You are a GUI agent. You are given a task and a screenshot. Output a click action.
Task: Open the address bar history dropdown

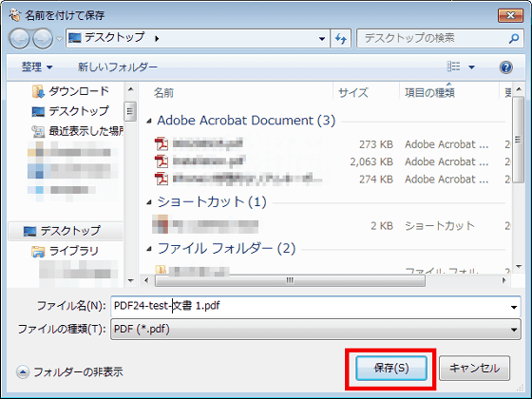pyautogui.click(x=322, y=39)
